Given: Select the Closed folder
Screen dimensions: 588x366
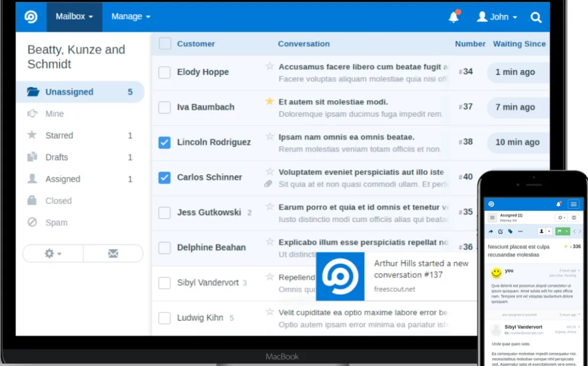Looking at the screenshot, I should click(80, 201).
